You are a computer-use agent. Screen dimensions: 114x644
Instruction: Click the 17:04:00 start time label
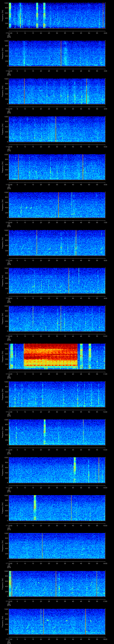pos(9,147)
